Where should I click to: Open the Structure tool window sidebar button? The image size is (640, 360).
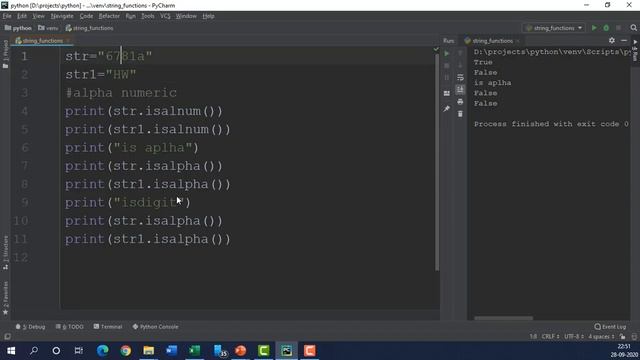pos(5,252)
